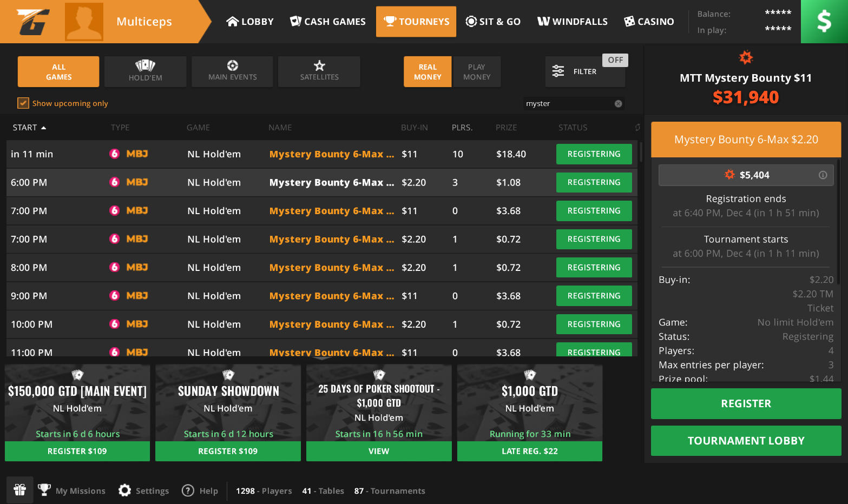Click the refresh icon in the table header
This screenshot has width=848, height=504.
tap(637, 128)
